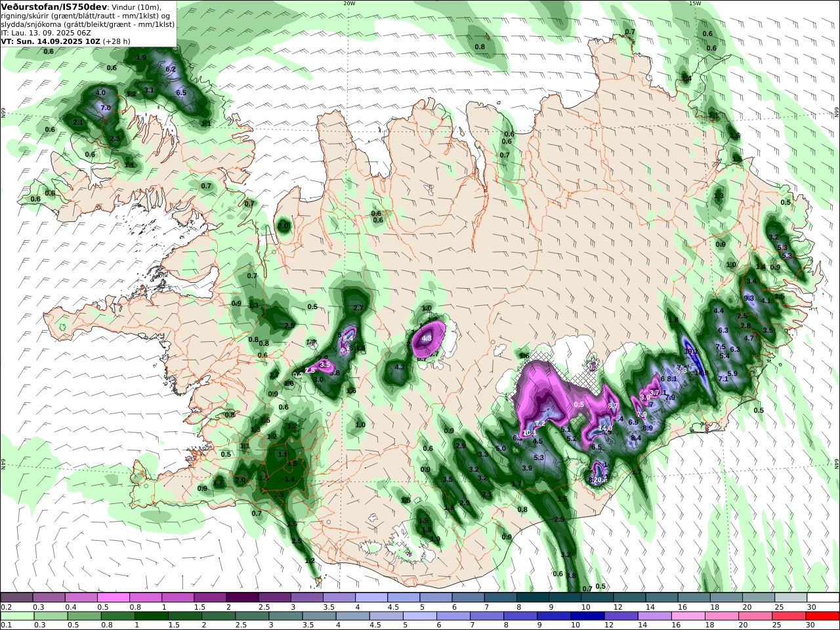Click the 15W longitude label
This screenshot has width=840, height=630.
695,3
